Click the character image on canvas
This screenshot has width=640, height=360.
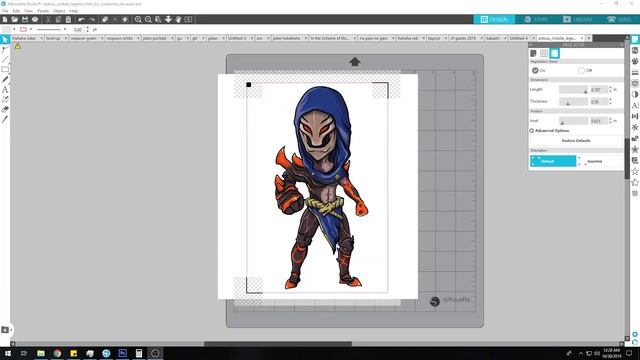pyautogui.click(x=322, y=187)
